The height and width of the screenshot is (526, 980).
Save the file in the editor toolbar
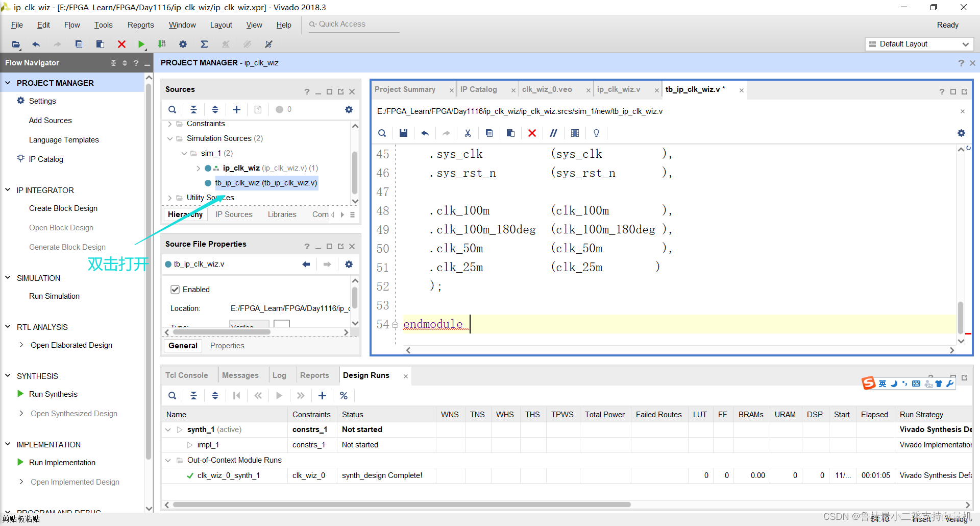click(403, 133)
